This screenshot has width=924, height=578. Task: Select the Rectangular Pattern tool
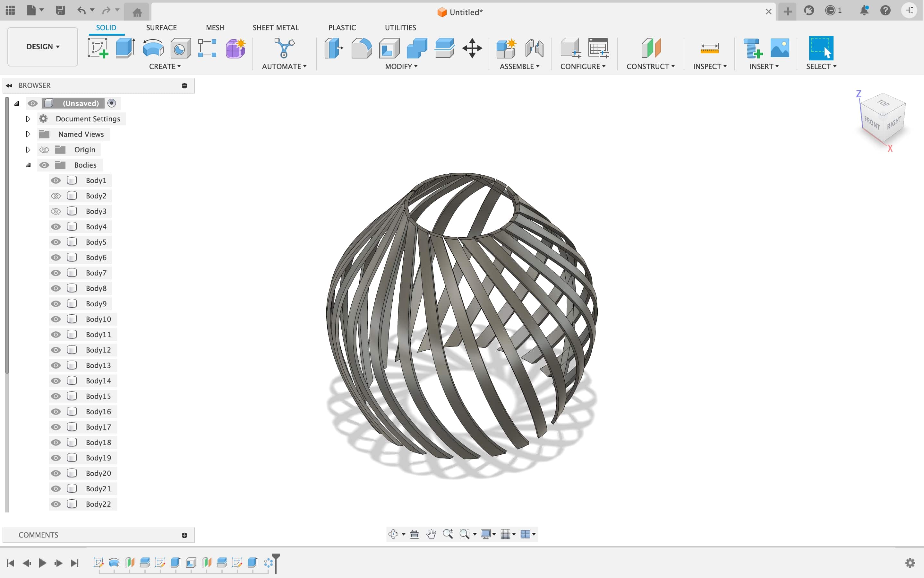point(207,48)
